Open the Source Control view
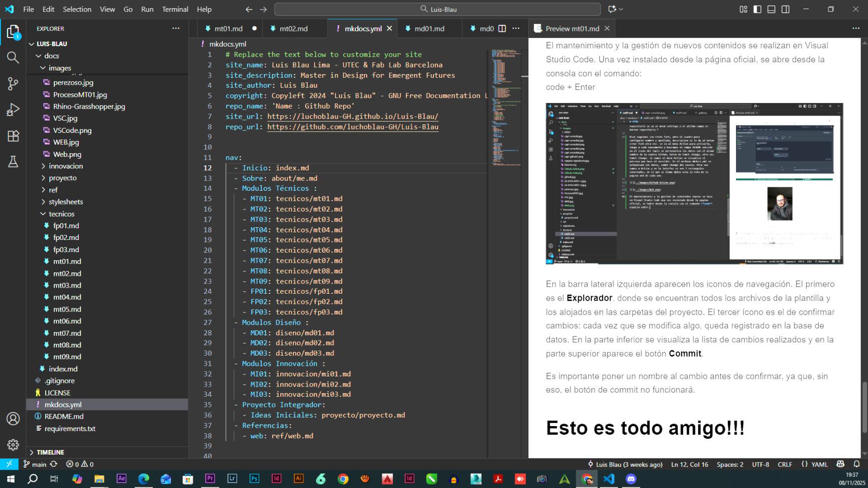Screen dimensions: 868x488 point(13,84)
